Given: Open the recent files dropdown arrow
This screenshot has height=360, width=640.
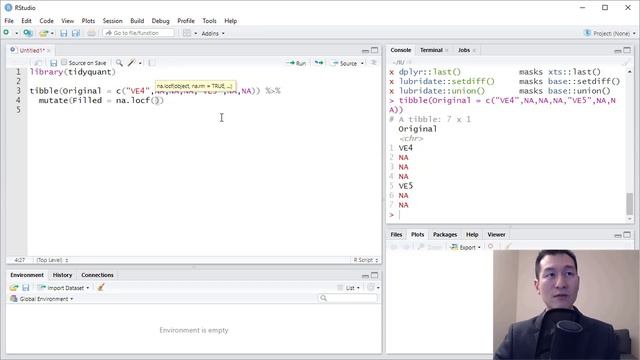Looking at the screenshot, I should (x=52, y=33).
